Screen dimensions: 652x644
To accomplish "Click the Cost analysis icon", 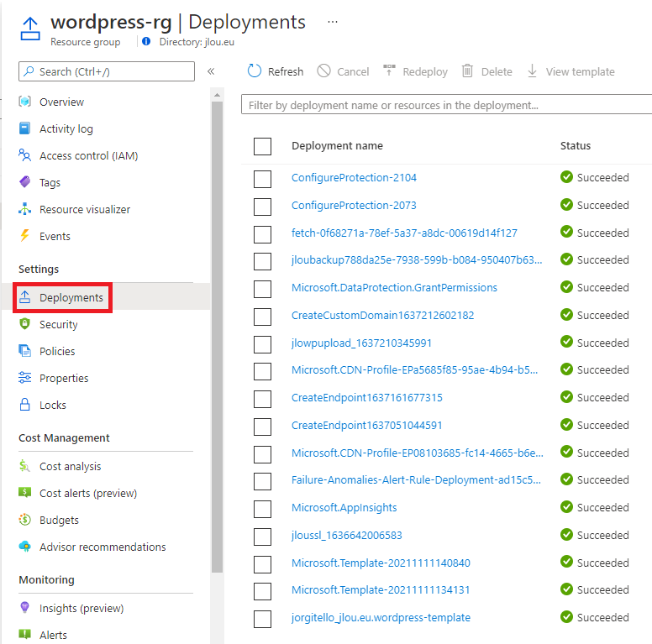I will (x=25, y=466).
